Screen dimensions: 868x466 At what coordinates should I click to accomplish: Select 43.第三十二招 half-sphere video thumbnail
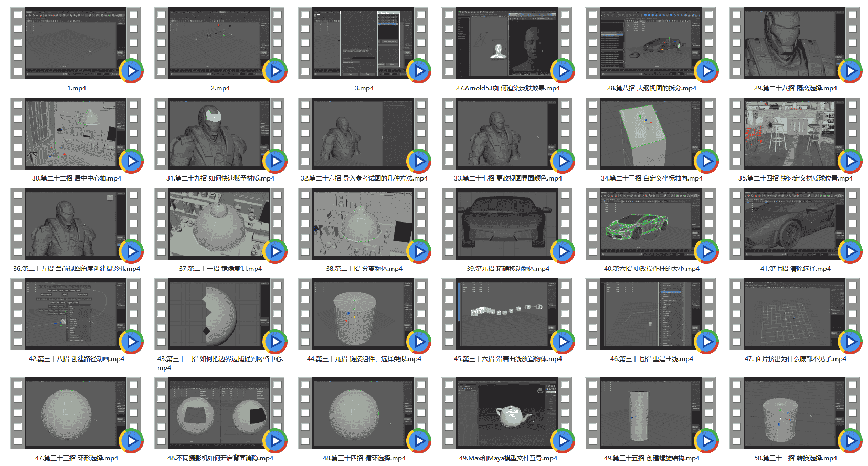[219, 314]
